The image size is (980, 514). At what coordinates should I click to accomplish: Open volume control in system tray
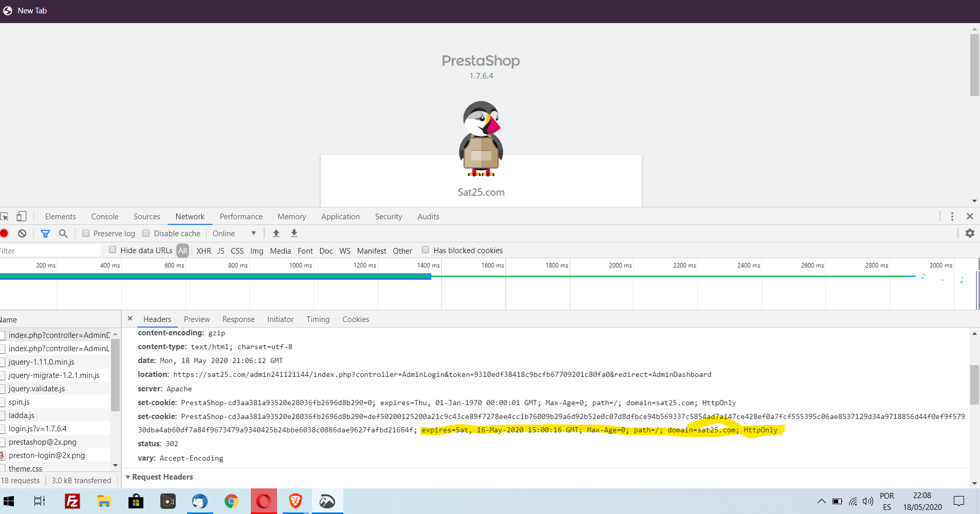coord(868,501)
